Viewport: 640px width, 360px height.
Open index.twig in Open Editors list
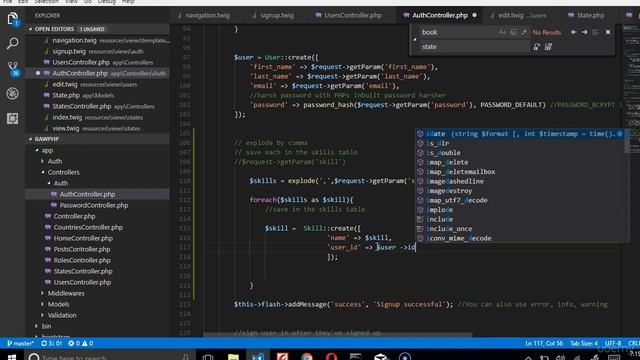(x=98, y=117)
